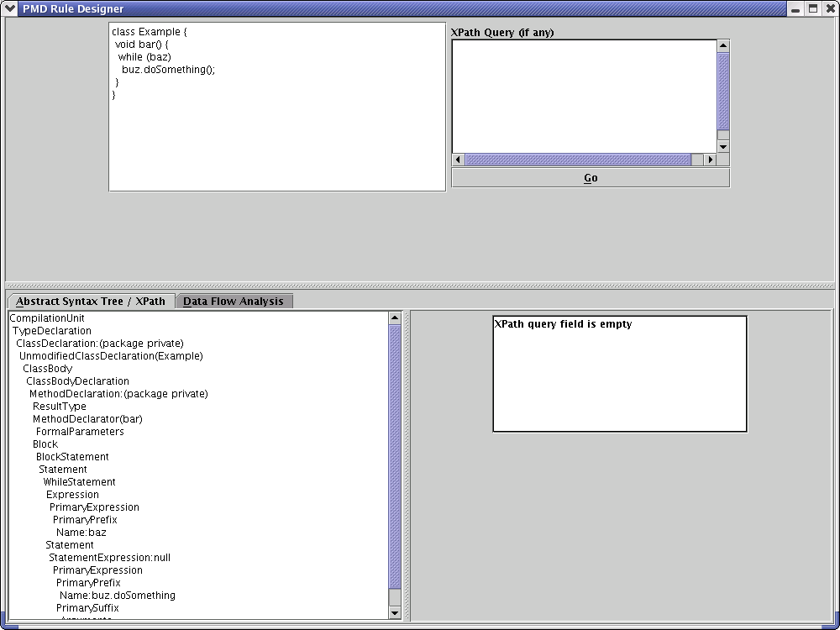
Task: Select the ClassBodyDeclaration tree node
Action: point(77,381)
